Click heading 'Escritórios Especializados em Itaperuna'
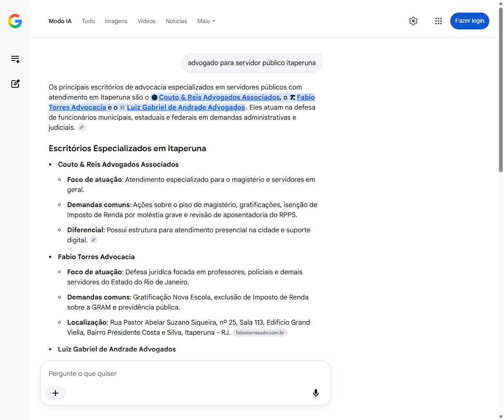The image size is (504, 420). [127, 149]
